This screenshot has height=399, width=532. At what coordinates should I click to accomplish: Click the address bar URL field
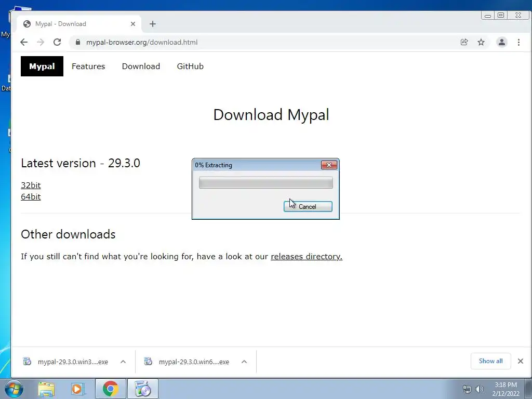pos(264,42)
